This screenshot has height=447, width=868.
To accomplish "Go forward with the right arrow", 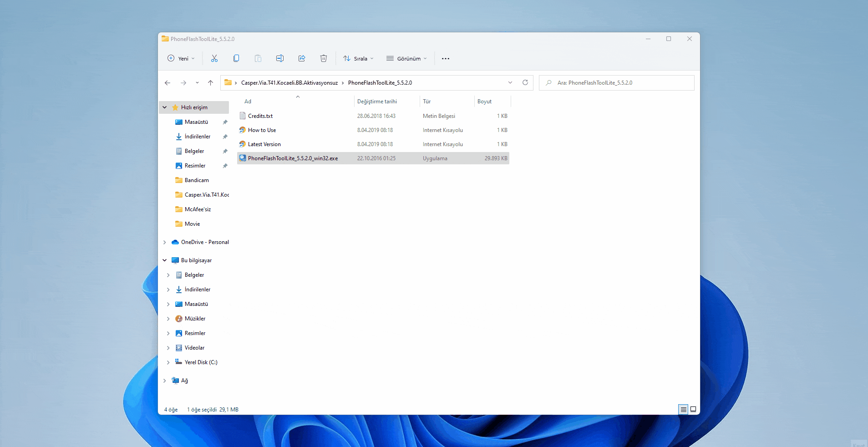I will 183,83.
